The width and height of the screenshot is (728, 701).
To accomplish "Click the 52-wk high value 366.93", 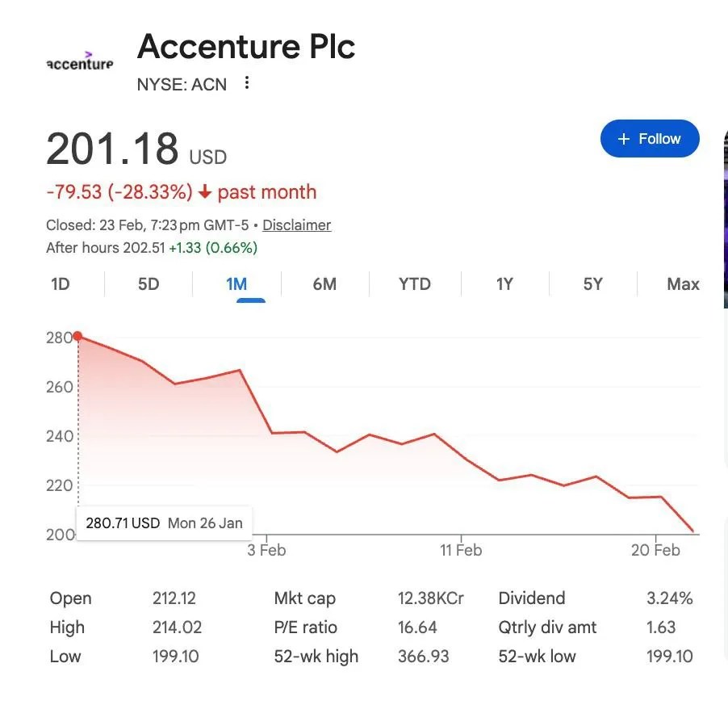I will [423, 656].
